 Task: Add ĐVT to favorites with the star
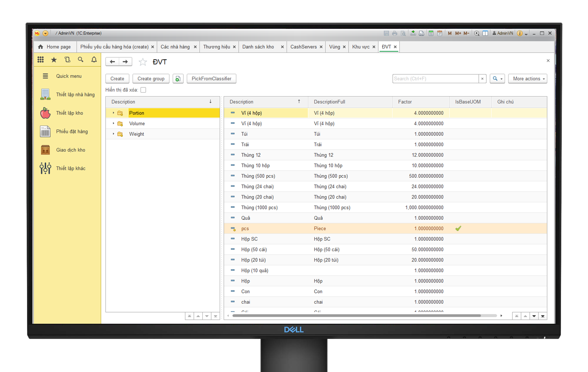143,62
